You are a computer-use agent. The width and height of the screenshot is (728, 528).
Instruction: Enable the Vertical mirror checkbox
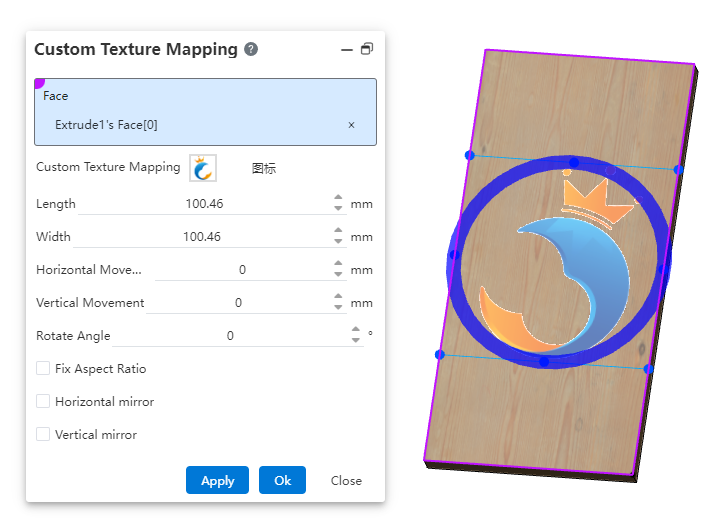pyautogui.click(x=43, y=434)
